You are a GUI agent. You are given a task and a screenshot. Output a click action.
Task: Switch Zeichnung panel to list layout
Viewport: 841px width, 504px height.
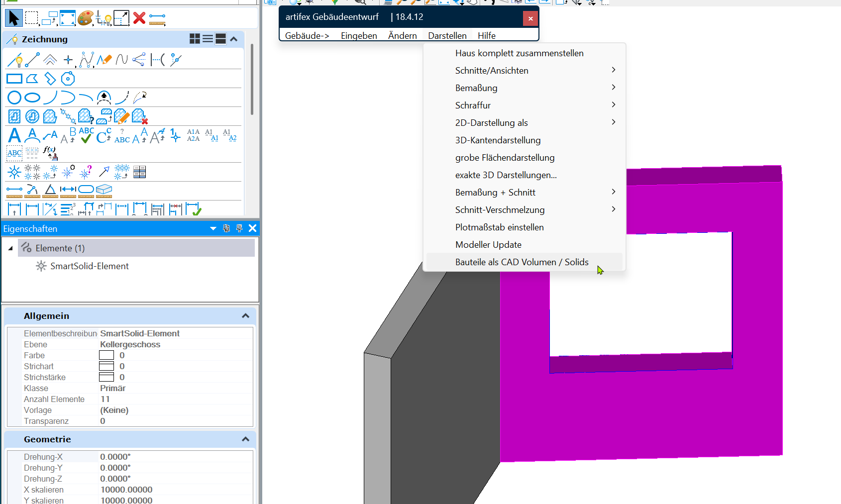tap(208, 39)
